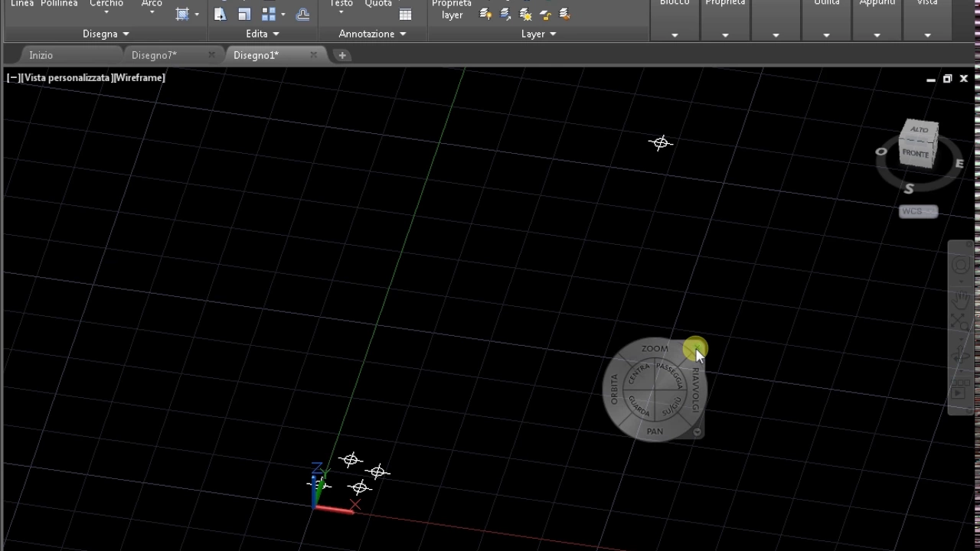Click the layer icon with light bulb
Viewport: 980px width, 551px height.
(485, 14)
